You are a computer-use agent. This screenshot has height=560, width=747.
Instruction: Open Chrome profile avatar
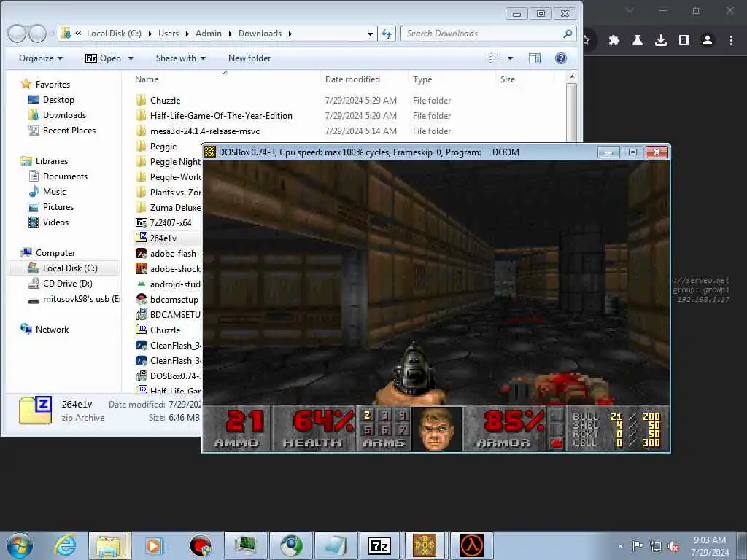(x=708, y=41)
